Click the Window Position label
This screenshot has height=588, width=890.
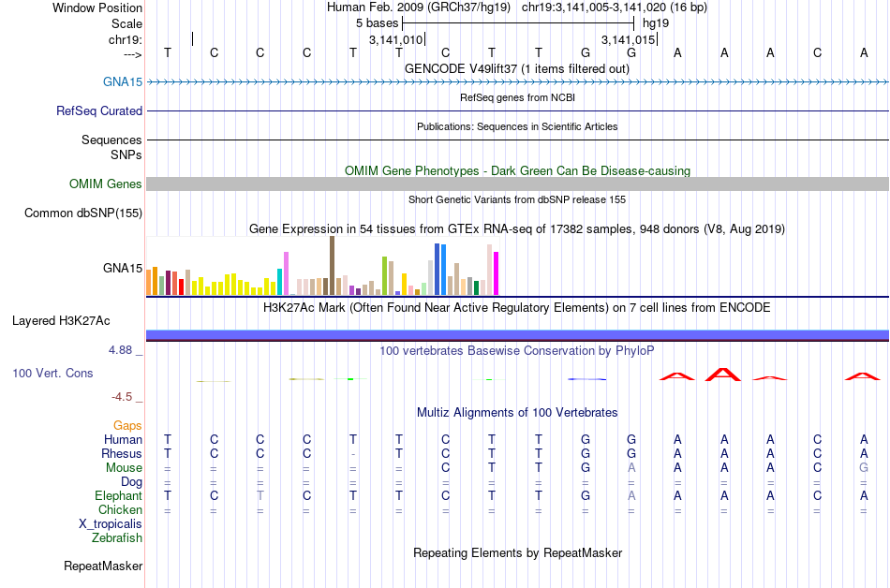[97, 7]
